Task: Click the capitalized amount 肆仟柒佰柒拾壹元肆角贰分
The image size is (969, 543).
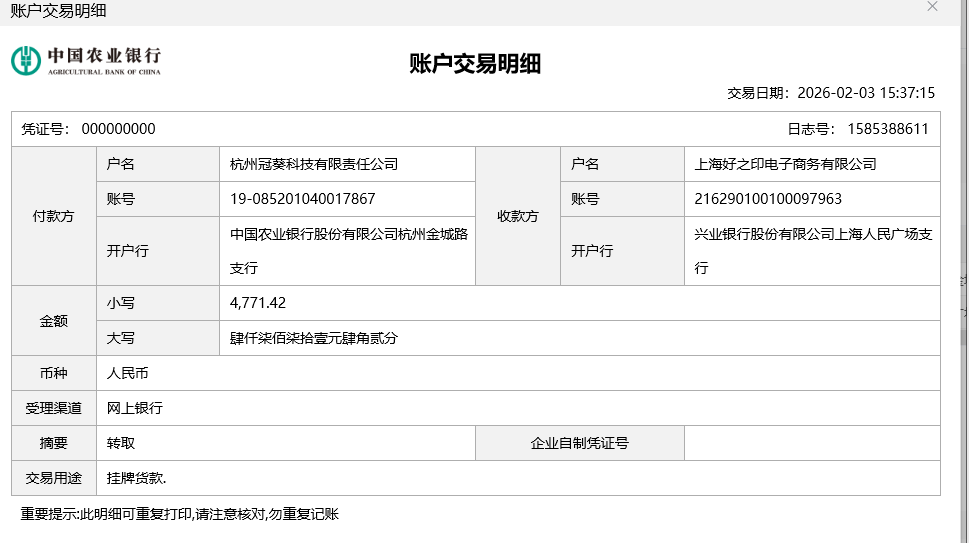Action: (x=314, y=338)
